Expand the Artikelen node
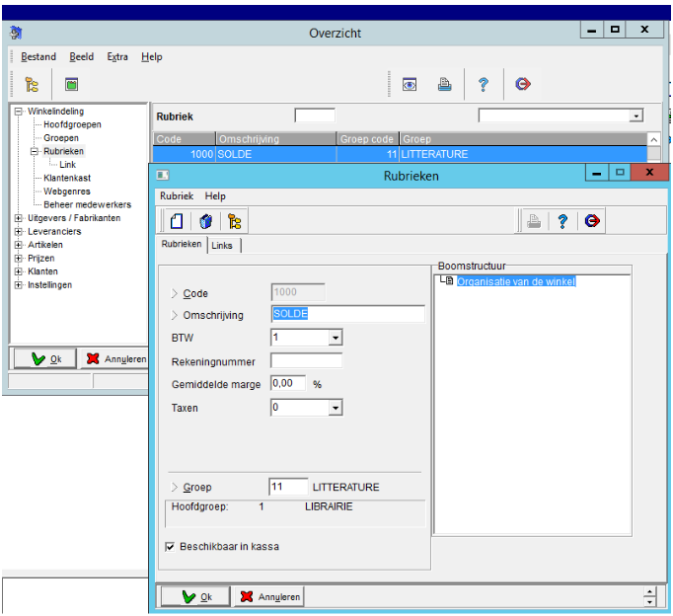673x616 pixels. pos(19,245)
